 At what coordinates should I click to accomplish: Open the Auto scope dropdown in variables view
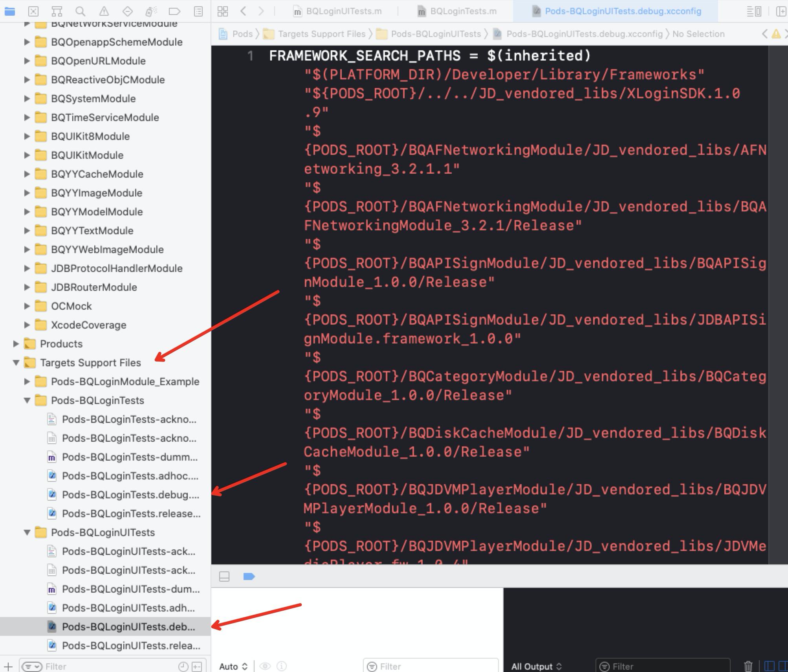[x=233, y=666]
